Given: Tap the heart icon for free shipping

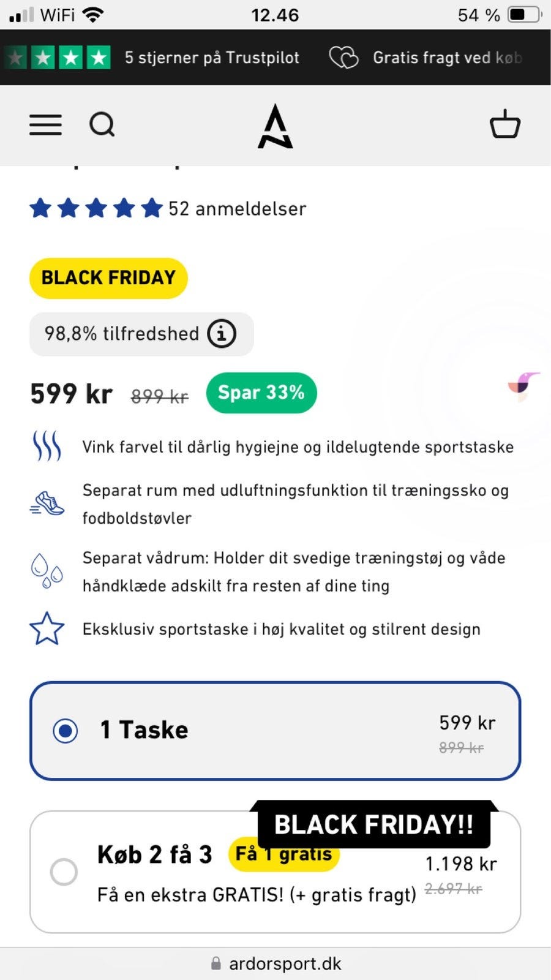Looking at the screenshot, I should [x=344, y=58].
